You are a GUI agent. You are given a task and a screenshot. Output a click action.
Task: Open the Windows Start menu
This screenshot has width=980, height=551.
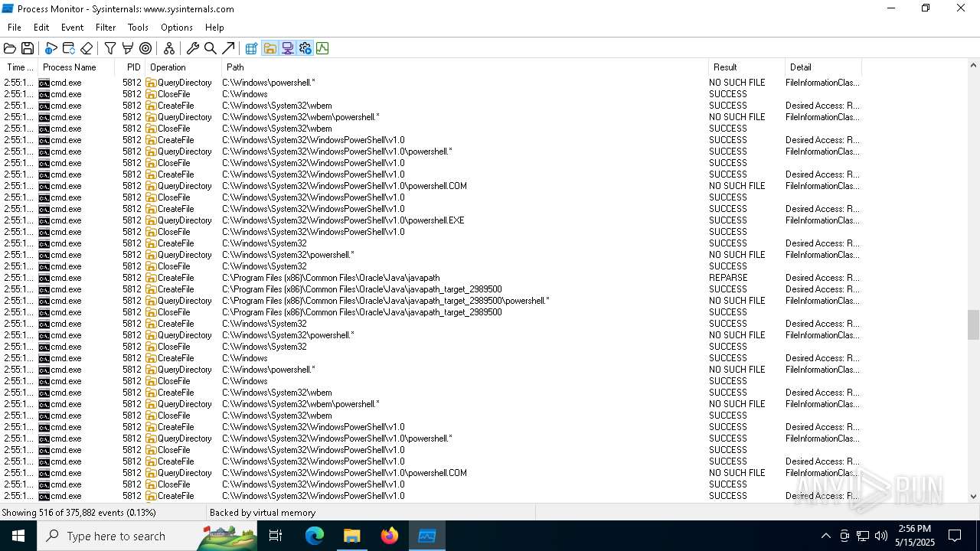pos(18,536)
